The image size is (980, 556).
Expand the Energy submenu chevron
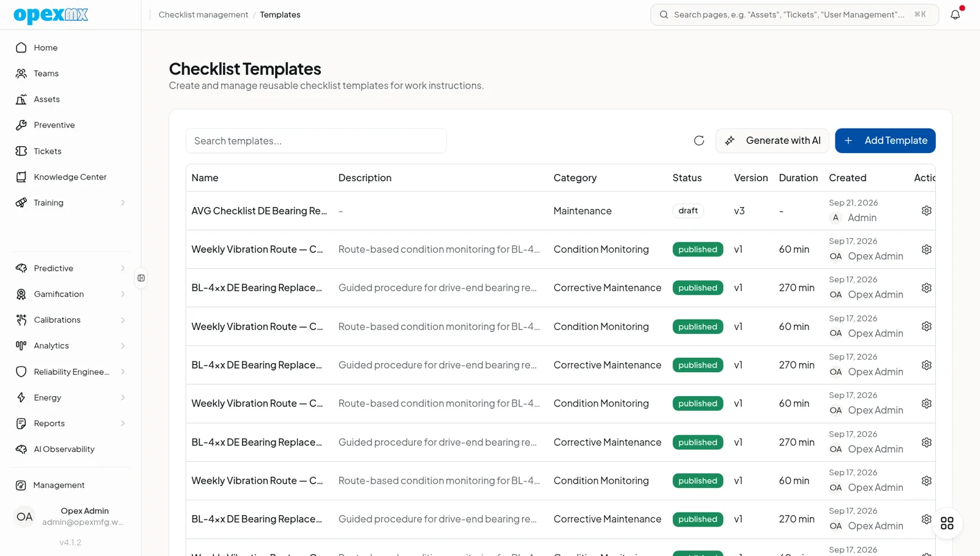[x=123, y=397]
